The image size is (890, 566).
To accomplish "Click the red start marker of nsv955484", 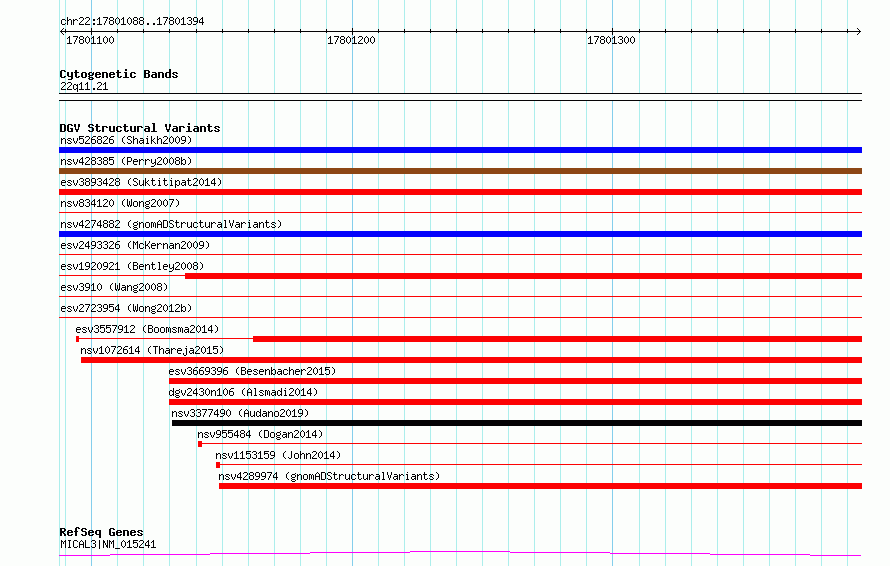I will pyautogui.click(x=200, y=444).
